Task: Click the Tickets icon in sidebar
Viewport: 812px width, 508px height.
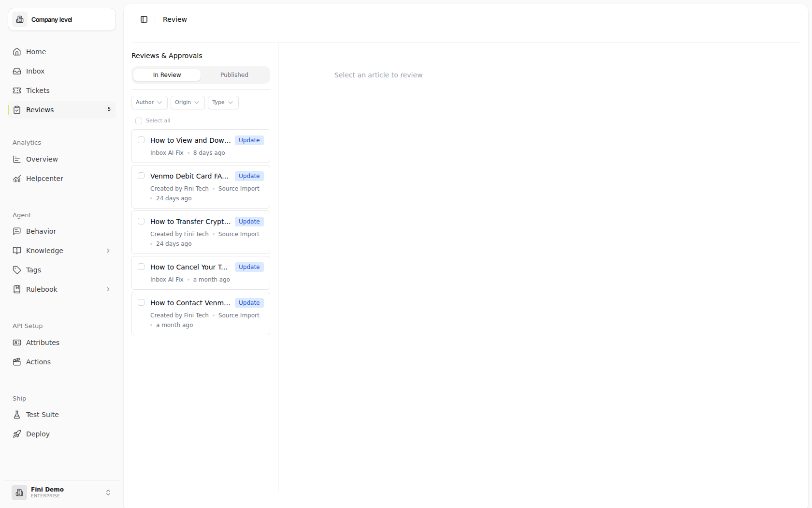Action: click(x=17, y=90)
